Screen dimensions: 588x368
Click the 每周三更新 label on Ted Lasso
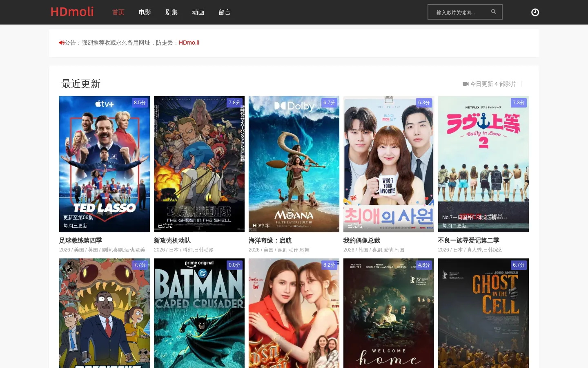pyautogui.click(x=76, y=226)
